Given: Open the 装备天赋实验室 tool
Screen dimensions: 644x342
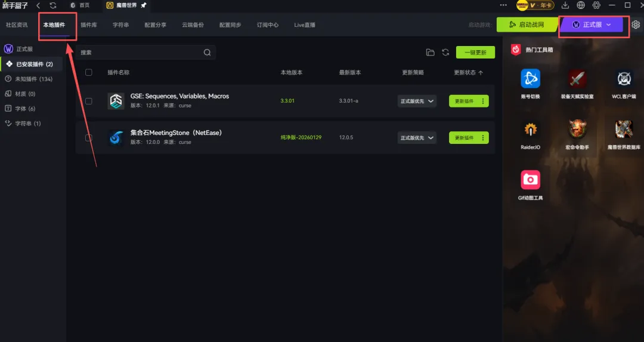Looking at the screenshot, I should coord(577,84).
